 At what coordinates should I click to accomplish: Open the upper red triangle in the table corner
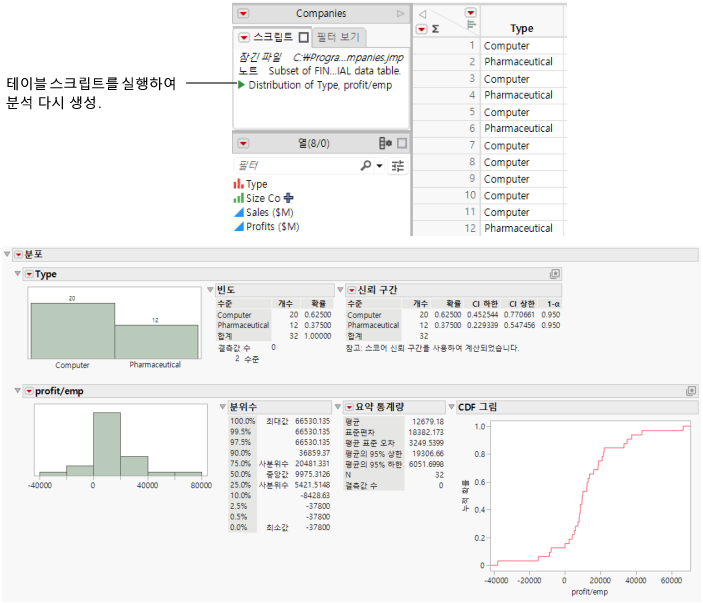pyautogui.click(x=470, y=13)
